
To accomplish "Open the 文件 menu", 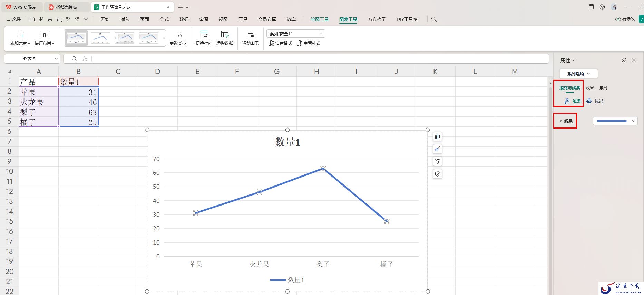I will coord(14,19).
